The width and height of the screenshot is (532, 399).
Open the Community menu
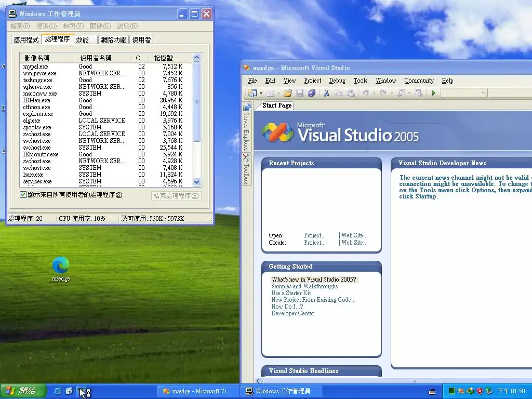tap(419, 81)
